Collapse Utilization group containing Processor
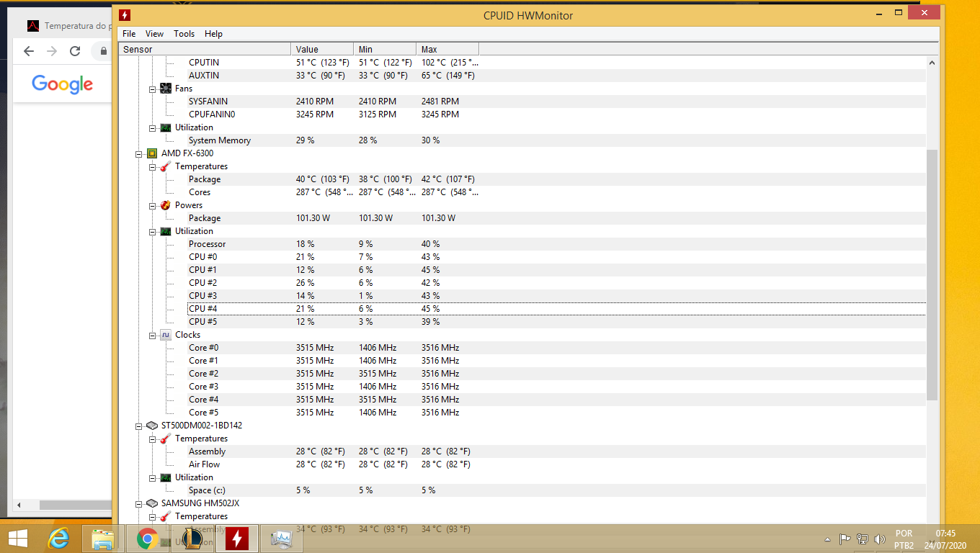 pos(153,232)
